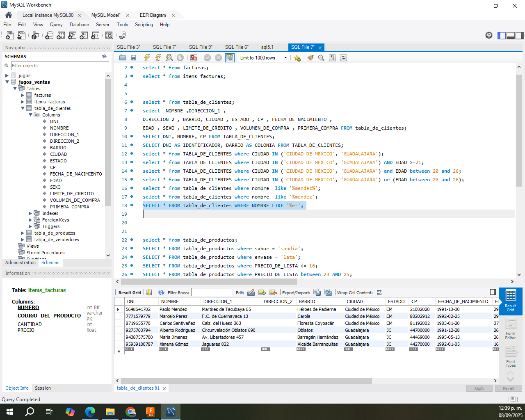Beautify the query with the broom icon

point(310,58)
